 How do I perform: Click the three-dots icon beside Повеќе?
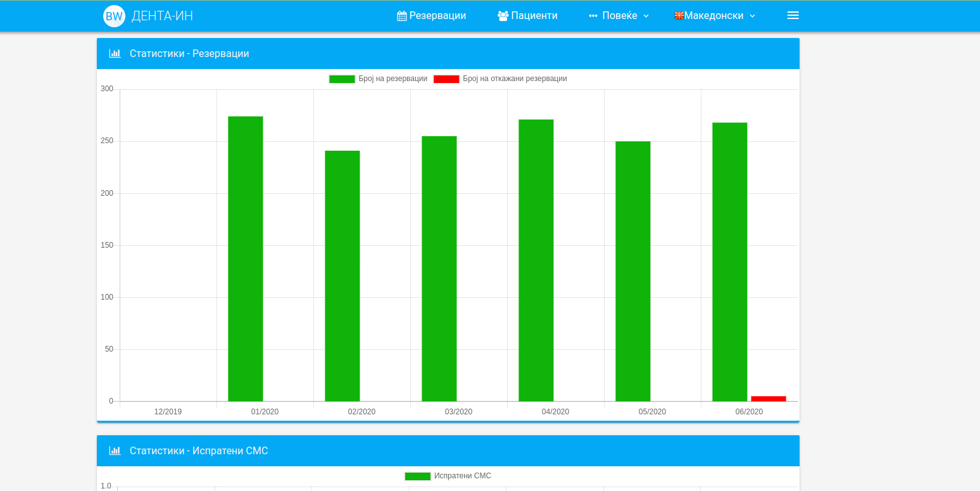[593, 16]
